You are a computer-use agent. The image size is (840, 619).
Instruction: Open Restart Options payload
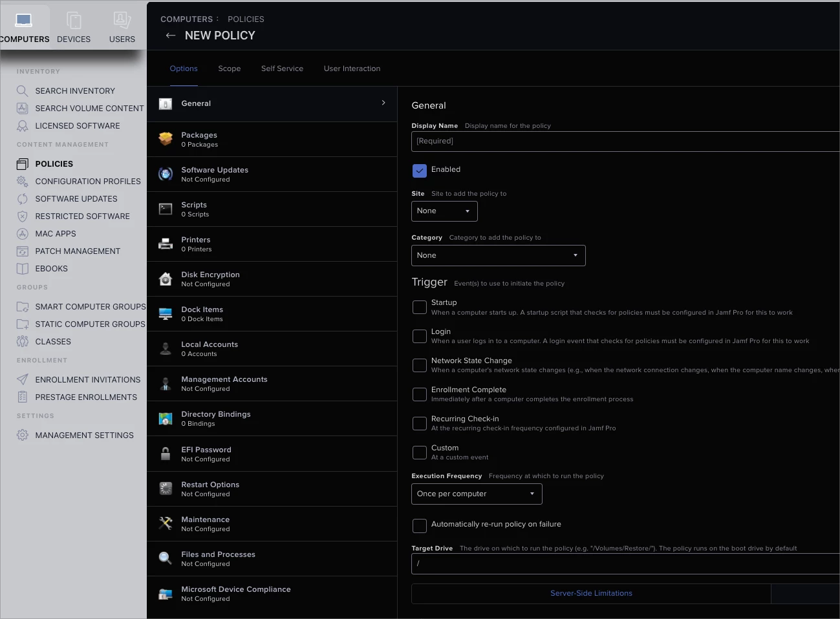point(272,489)
